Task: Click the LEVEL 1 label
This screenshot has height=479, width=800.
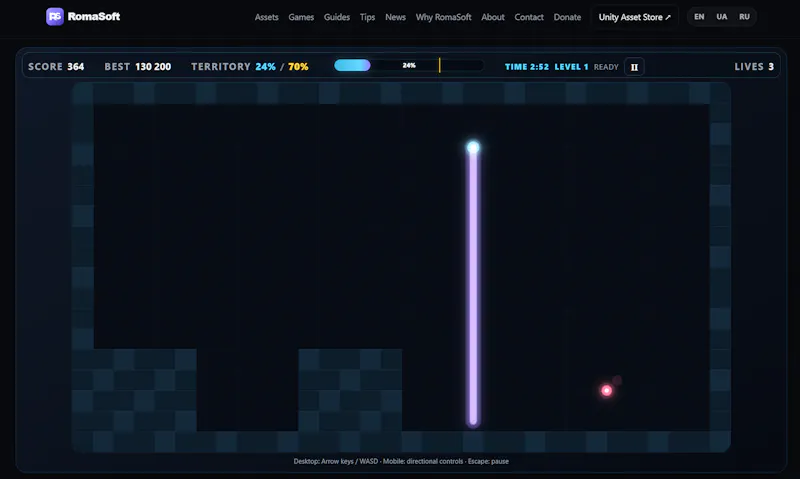Action: pyautogui.click(x=571, y=67)
